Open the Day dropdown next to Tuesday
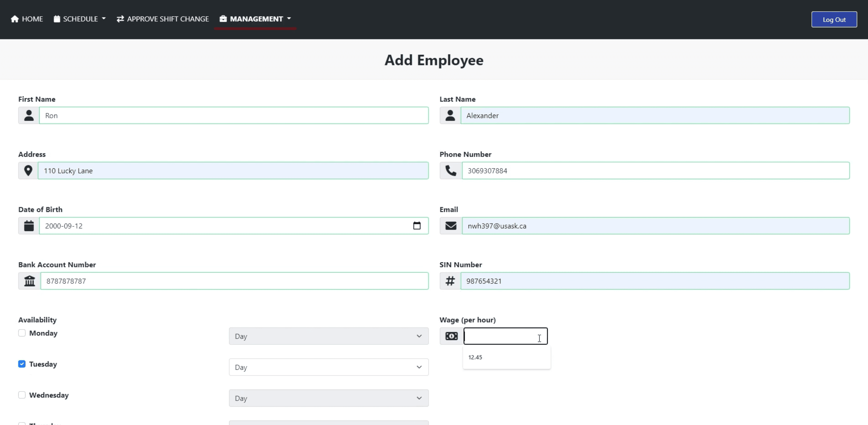Viewport: 868px width, 425px height. (328, 367)
